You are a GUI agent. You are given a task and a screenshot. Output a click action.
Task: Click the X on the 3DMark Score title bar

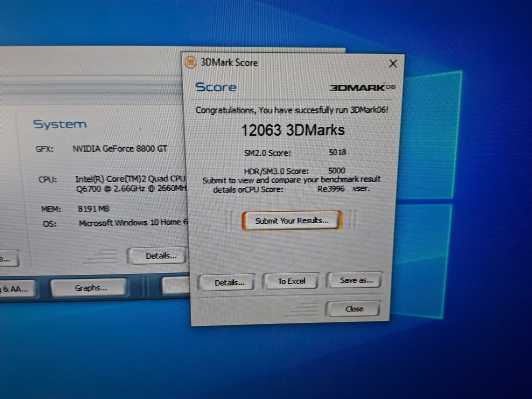pos(393,64)
